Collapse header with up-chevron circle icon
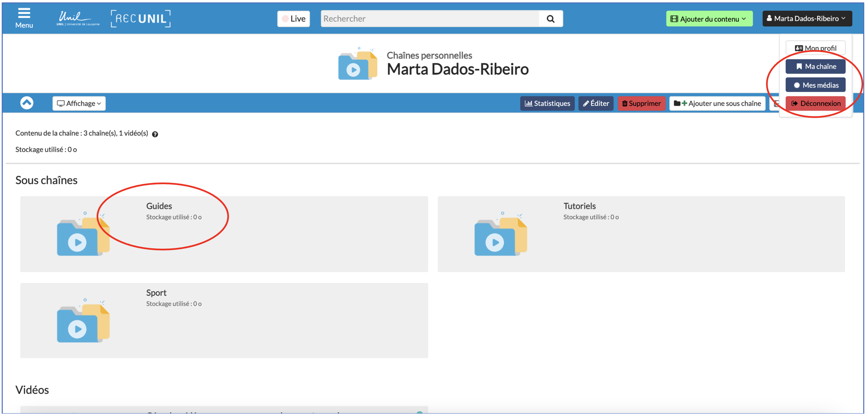Image resolution: width=868 pixels, height=417 pixels. tap(27, 103)
